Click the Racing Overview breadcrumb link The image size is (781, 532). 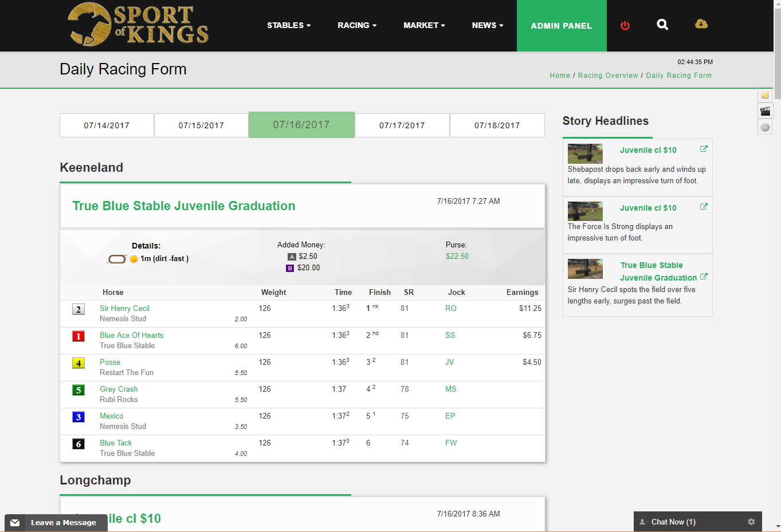click(x=607, y=76)
